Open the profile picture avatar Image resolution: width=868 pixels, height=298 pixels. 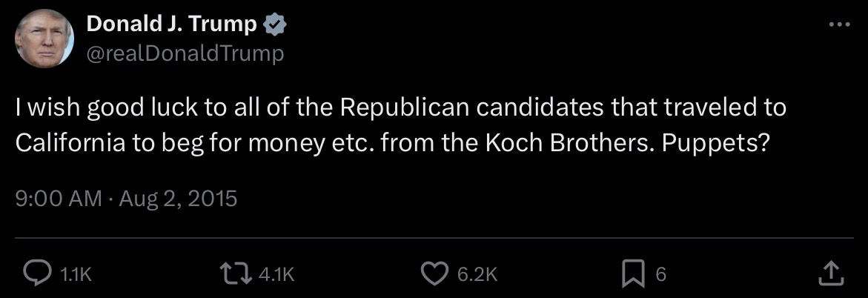44,39
